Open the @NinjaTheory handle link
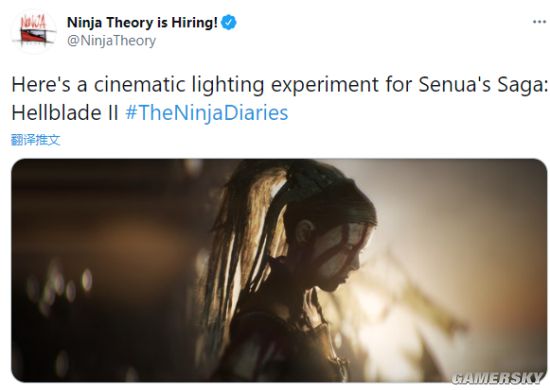The height and width of the screenshot is (390, 550). pyautogui.click(x=111, y=41)
